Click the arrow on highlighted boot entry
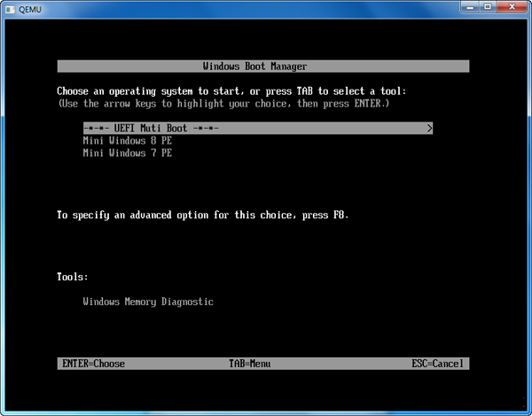Image resolution: width=532 pixels, height=416 pixels. pos(429,128)
